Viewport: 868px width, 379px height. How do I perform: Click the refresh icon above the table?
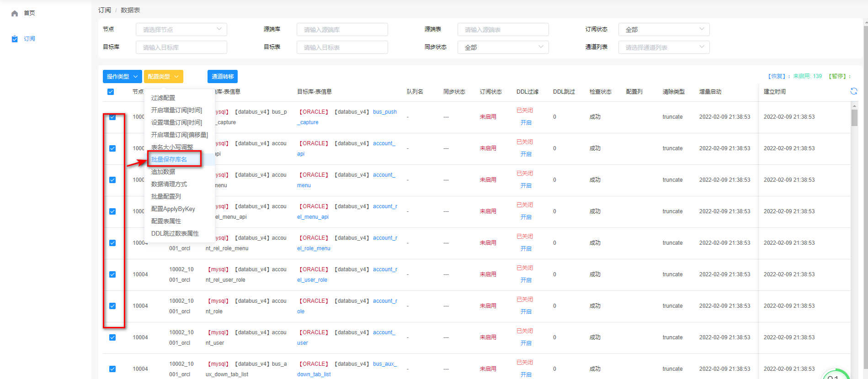(853, 91)
